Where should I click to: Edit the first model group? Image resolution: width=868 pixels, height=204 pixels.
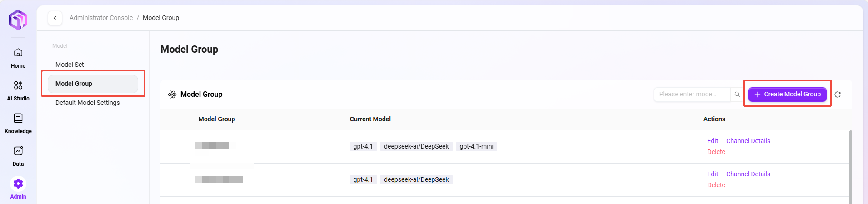712,141
